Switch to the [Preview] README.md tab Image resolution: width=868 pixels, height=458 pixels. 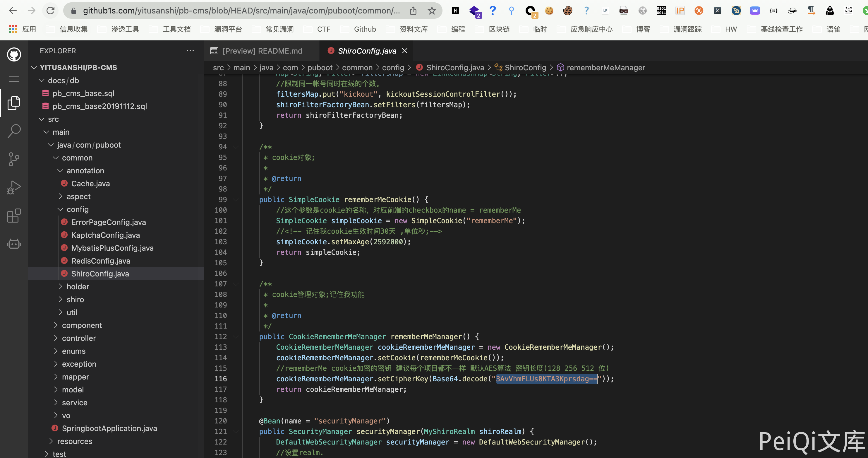click(262, 51)
